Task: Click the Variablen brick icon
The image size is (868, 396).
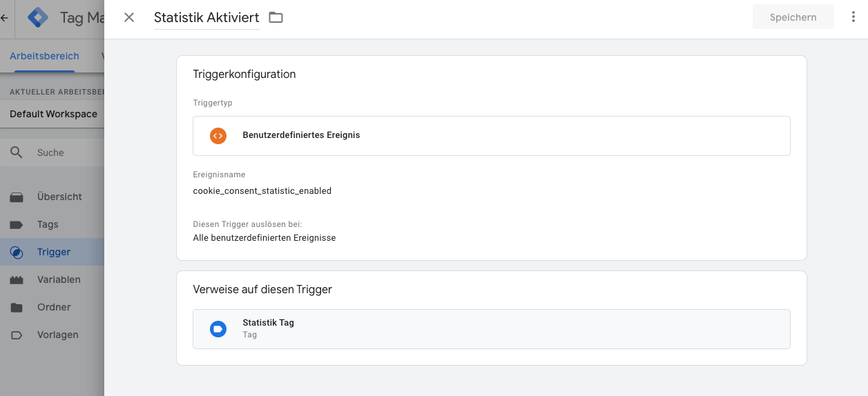Action: tap(17, 280)
